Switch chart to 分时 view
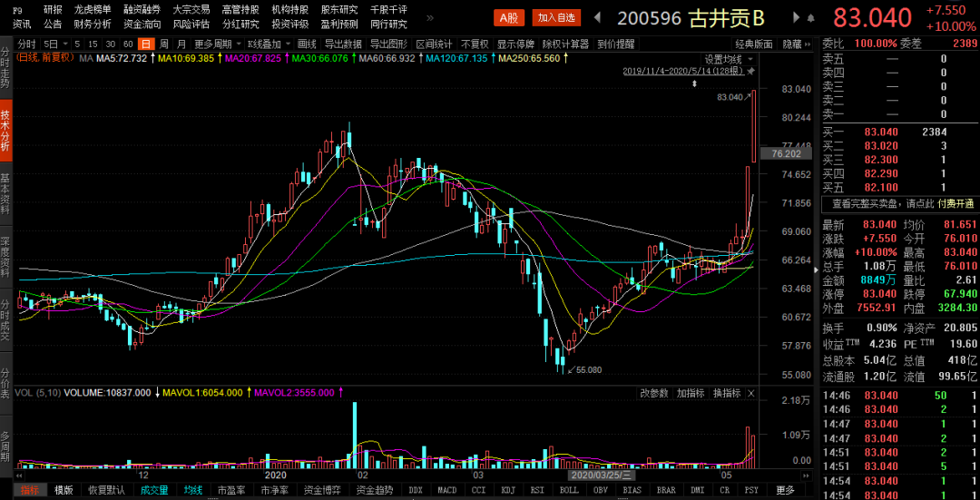 26,44
